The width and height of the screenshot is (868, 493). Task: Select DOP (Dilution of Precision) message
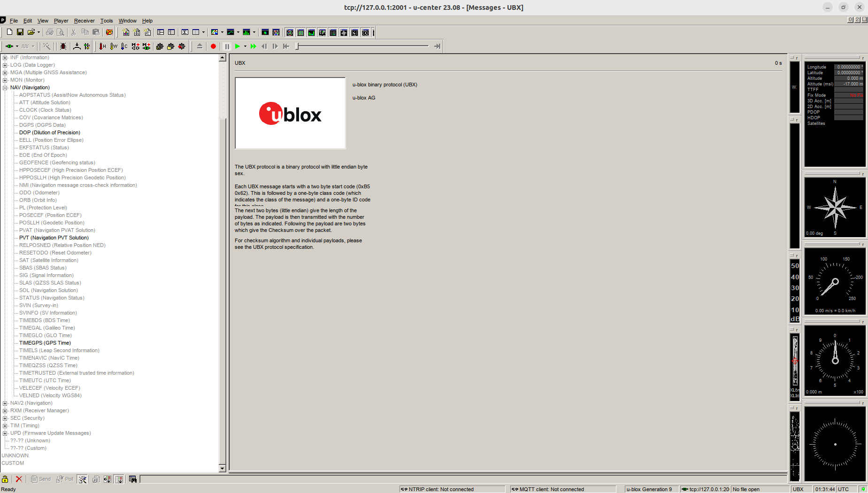pyautogui.click(x=50, y=132)
